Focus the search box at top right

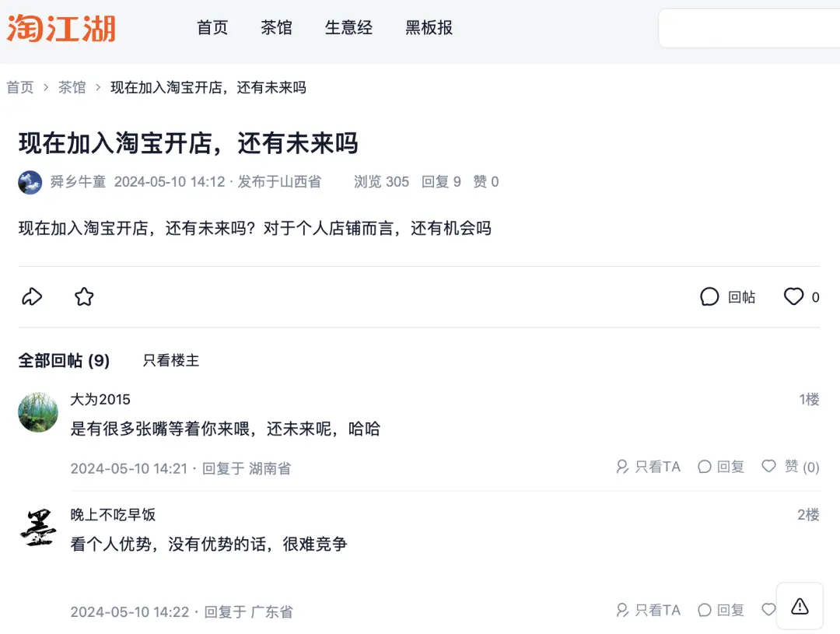749,28
